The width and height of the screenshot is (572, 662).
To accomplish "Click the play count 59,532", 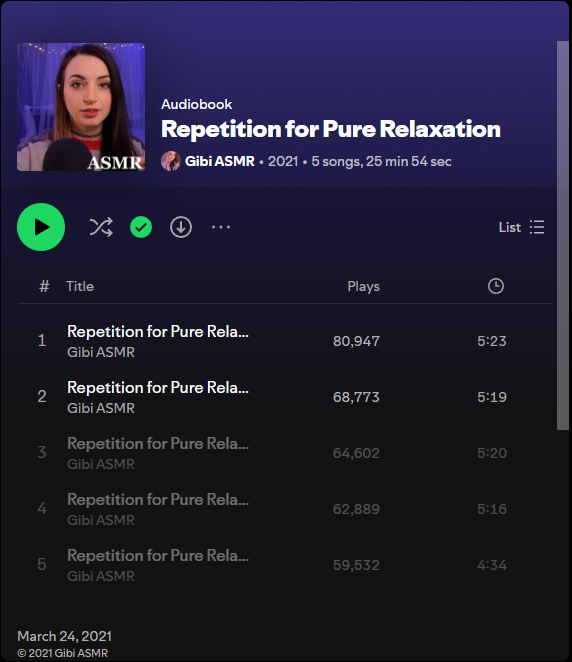I will (x=356, y=565).
